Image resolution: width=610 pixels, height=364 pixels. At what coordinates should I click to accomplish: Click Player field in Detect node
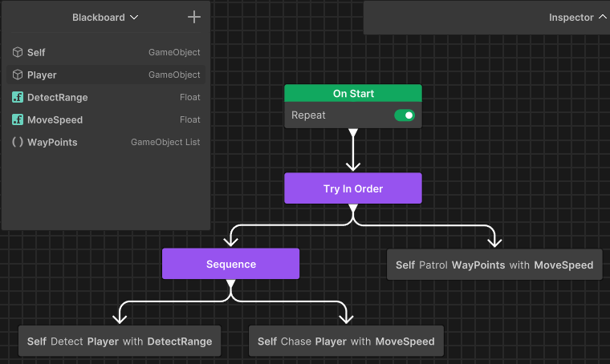[103, 342]
